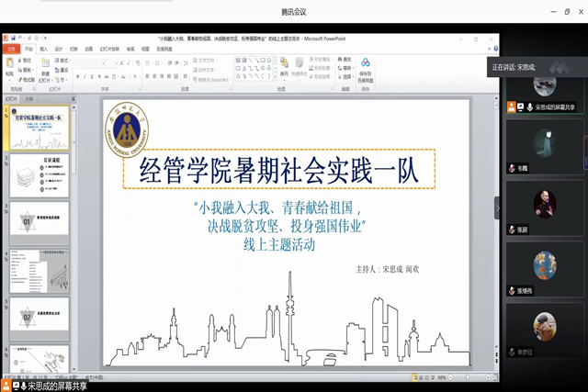Click Convert to SmartArt button
Image resolution: width=588 pixels, height=392 pixels.
(x=212, y=80)
